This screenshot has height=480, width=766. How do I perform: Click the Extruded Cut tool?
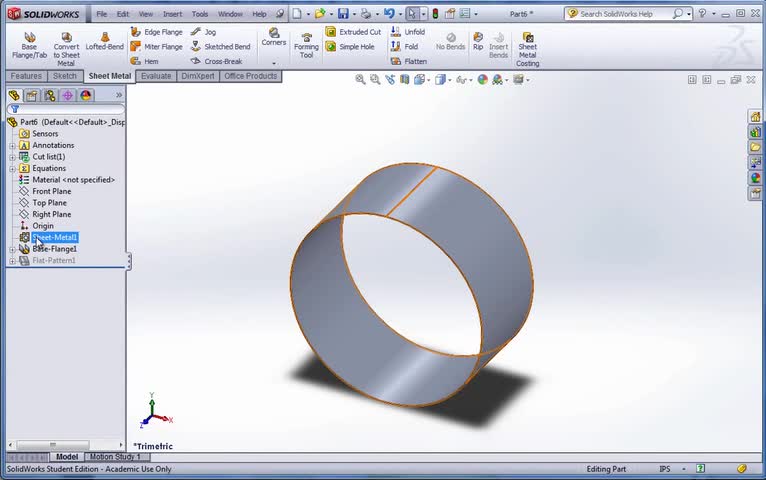(x=353, y=32)
